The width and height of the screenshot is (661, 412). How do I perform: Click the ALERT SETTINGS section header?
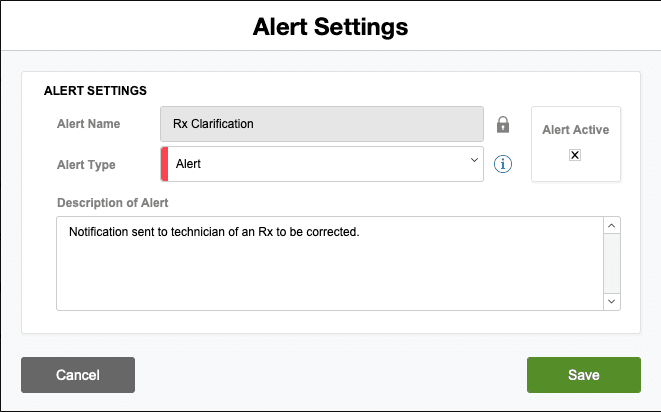tap(96, 91)
